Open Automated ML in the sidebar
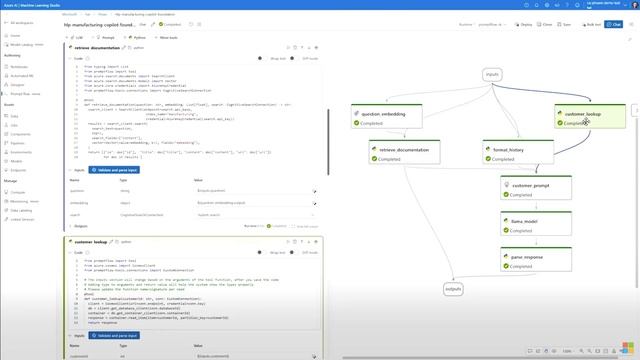The height and width of the screenshot is (360, 640). tap(22, 76)
